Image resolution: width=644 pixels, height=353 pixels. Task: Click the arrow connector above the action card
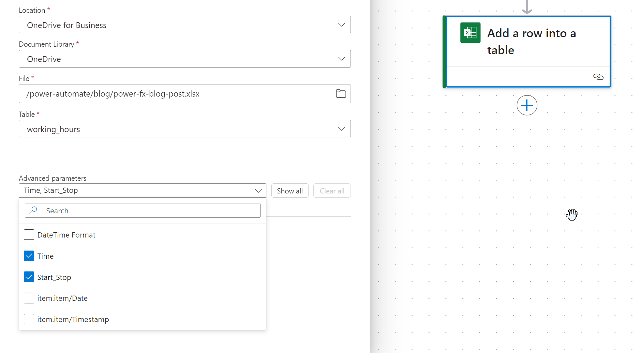coord(527,7)
